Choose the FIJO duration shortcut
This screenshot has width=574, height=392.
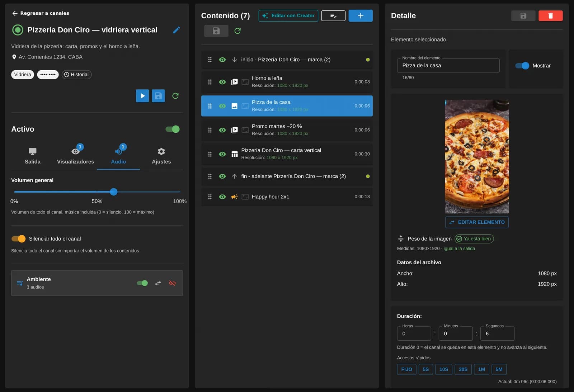point(406,369)
